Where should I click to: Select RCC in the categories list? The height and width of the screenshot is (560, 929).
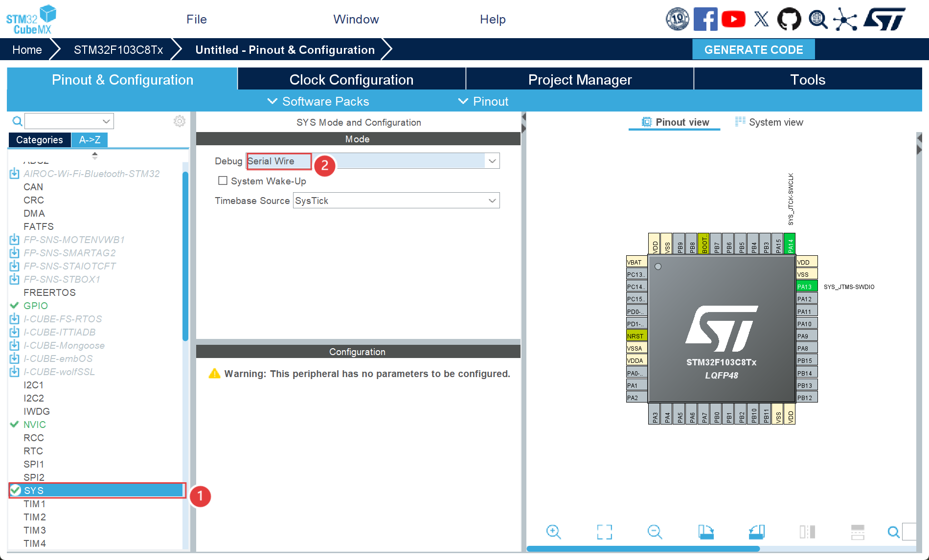click(x=34, y=438)
